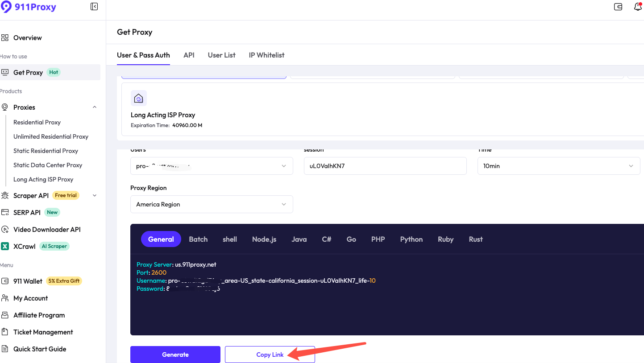The width and height of the screenshot is (644, 363).
Task: Click the 5% Extra Gift badge
Action: click(64, 281)
